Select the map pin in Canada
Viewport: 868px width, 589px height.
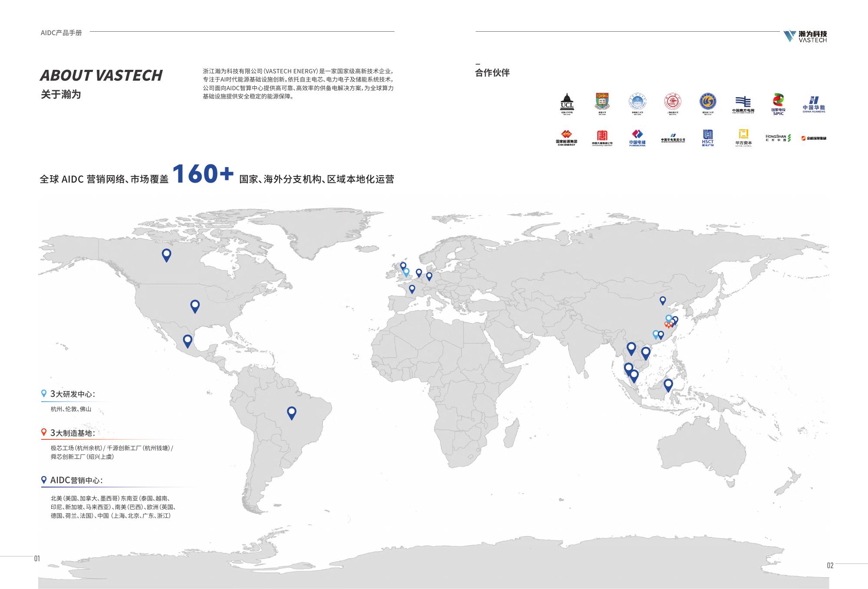coord(166,255)
